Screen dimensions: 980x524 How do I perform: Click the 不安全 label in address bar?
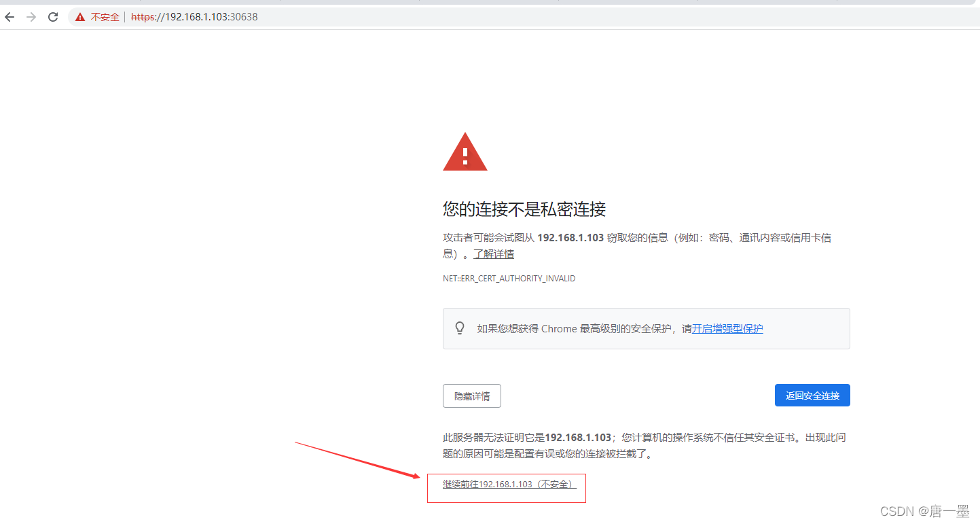click(105, 17)
